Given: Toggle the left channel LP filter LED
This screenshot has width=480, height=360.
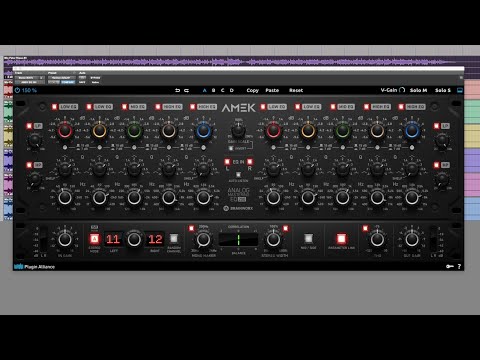Looking at the screenshot, I should point(29,126).
